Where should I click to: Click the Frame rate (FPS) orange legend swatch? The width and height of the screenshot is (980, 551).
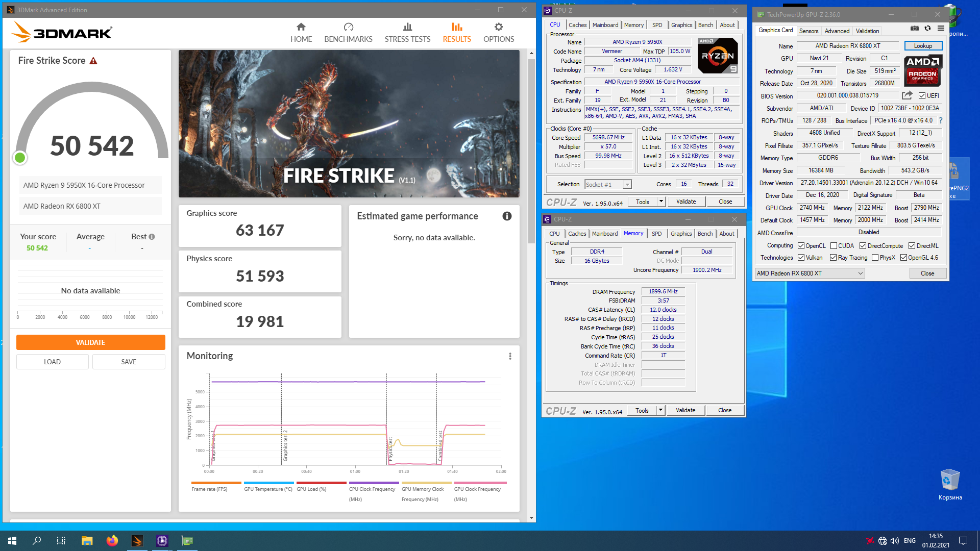[x=216, y=483]
